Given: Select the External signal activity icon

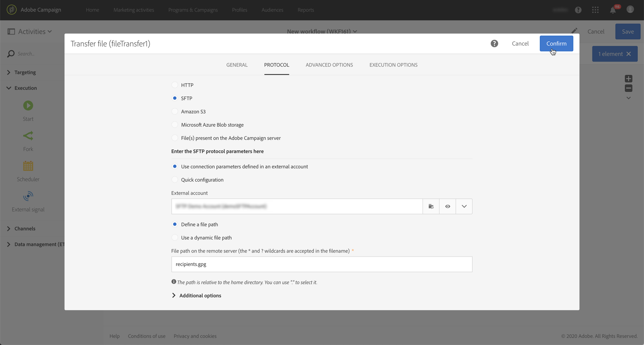Looking at the screenshot, I should click(28, 196).
